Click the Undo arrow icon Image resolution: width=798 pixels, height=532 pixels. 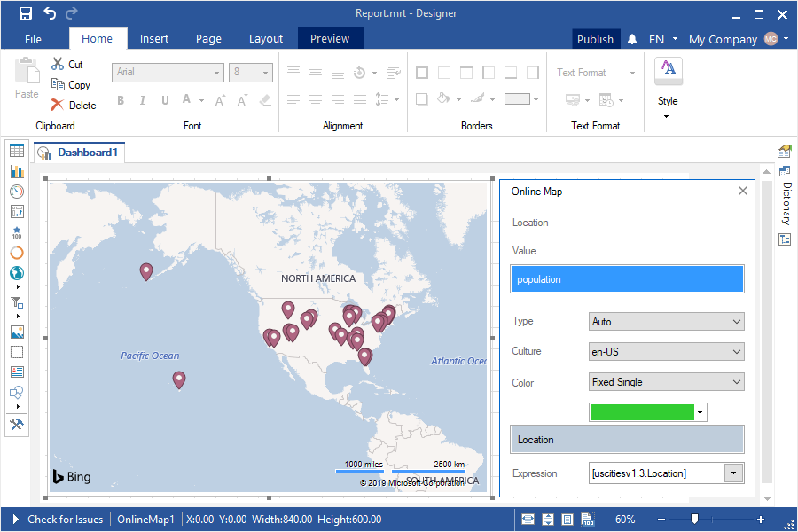coord(50,12)
